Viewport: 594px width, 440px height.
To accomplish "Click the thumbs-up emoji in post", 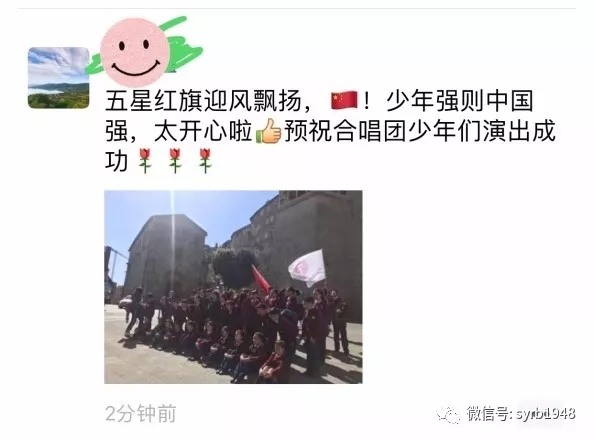I will 269,131.
